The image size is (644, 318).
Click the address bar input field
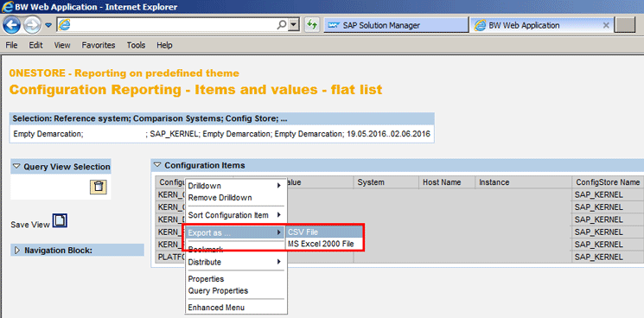pos(173,25)
